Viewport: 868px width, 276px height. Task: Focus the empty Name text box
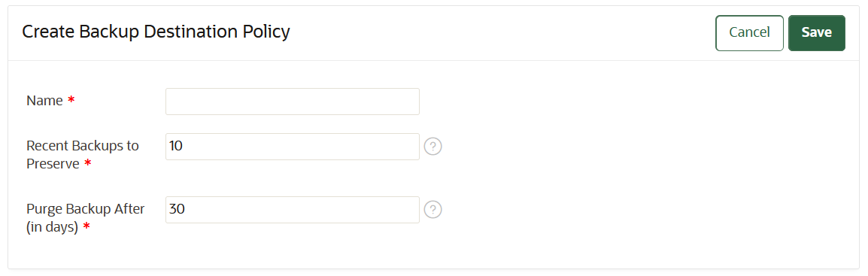point(293,102)
